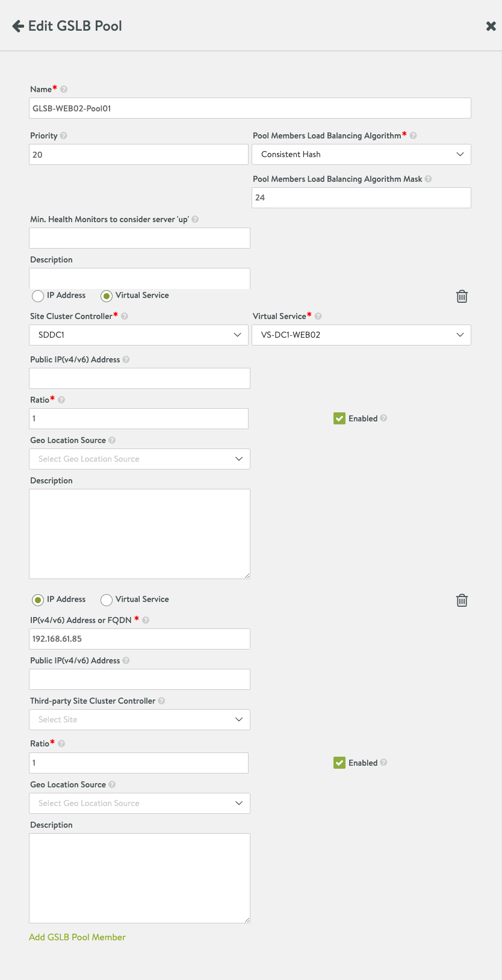Click first member's Description text area
The width and height of the screenshot is (502, 980).
click(140, 534)
